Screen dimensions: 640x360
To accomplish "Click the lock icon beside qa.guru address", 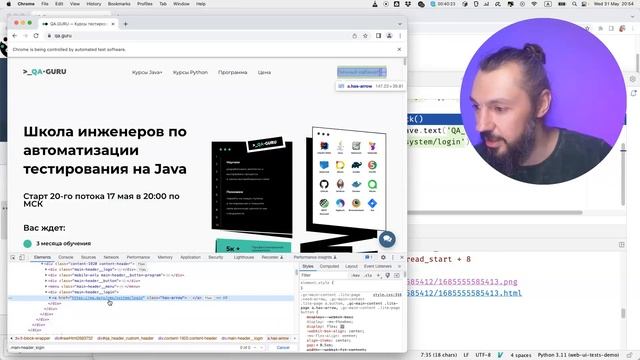I will pos(49,36).
